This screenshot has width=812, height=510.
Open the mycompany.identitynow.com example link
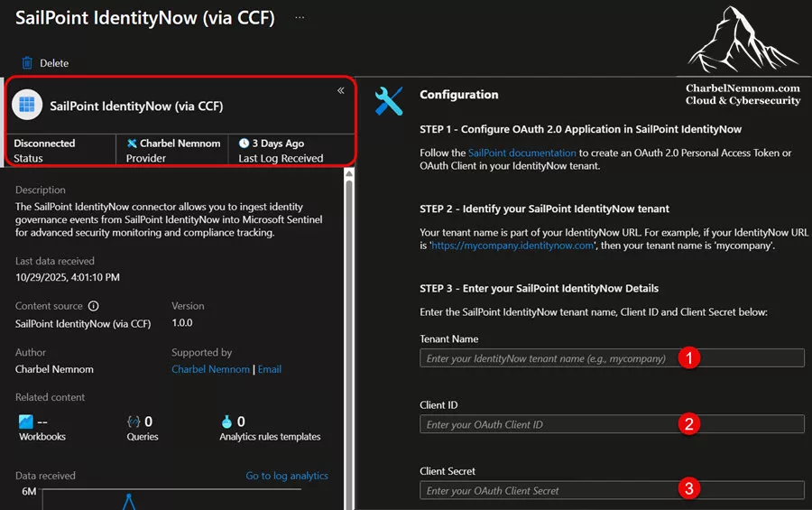tap(512, 246)
